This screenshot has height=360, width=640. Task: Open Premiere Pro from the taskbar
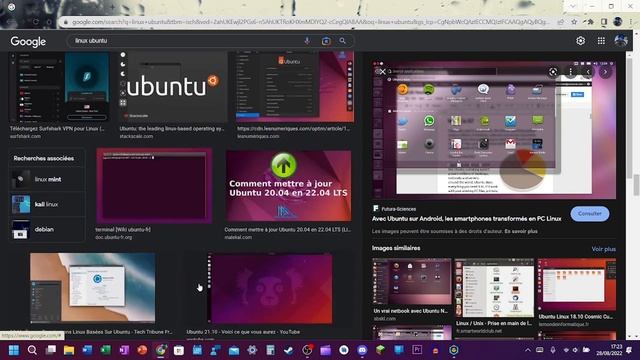point(417,350)
